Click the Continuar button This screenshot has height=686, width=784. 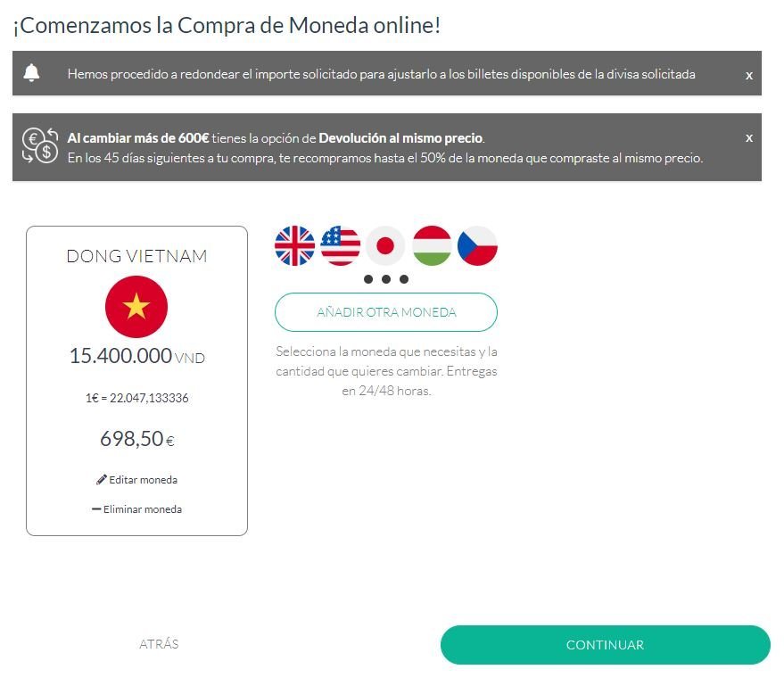coord(605,645)
